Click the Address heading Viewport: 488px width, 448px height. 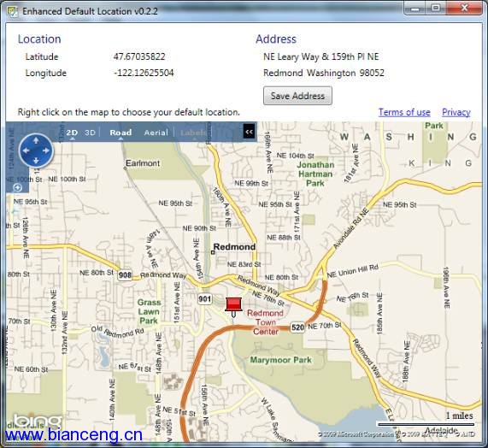point(276,39)
